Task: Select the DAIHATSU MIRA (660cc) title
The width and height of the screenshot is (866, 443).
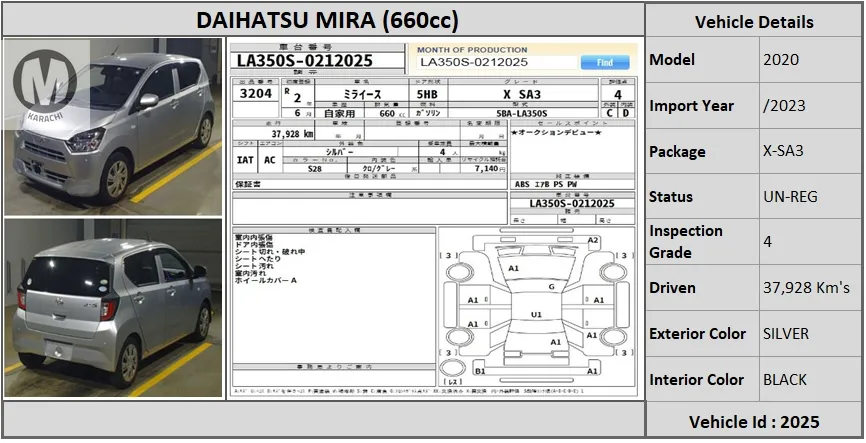Action: point(327,20)
